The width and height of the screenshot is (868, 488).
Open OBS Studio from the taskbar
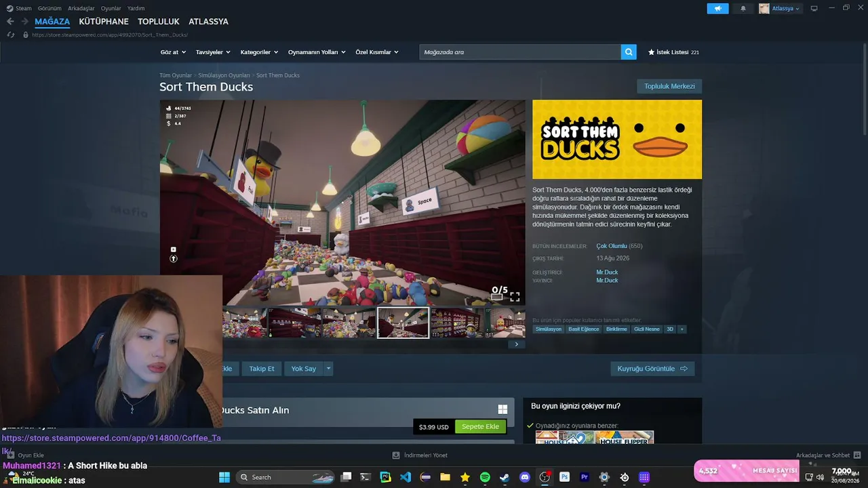click(x=545, y=477)
